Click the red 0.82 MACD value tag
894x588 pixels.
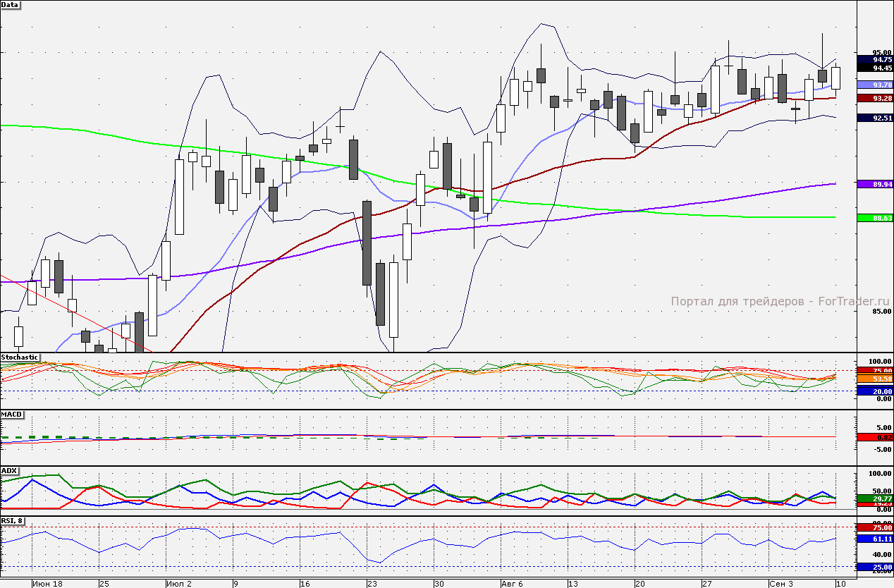pyautogui.click(x=875, y=437)
